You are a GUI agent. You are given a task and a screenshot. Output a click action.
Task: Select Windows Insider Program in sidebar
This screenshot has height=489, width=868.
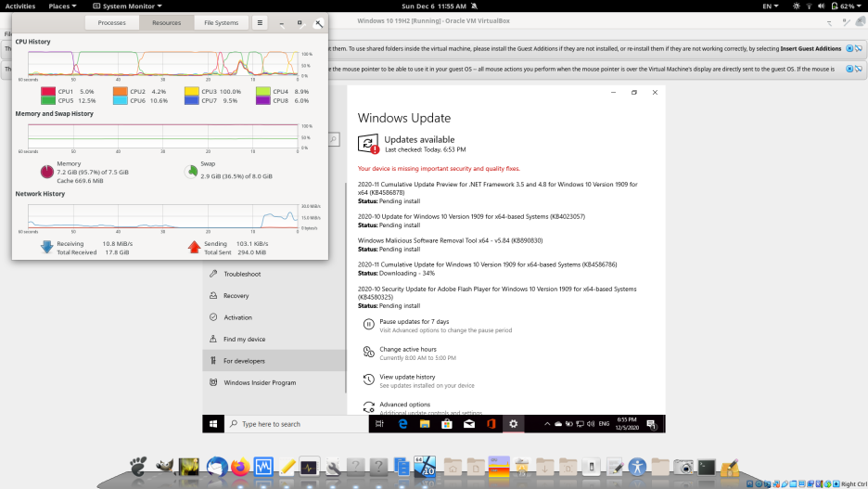[x=274, y=382]
